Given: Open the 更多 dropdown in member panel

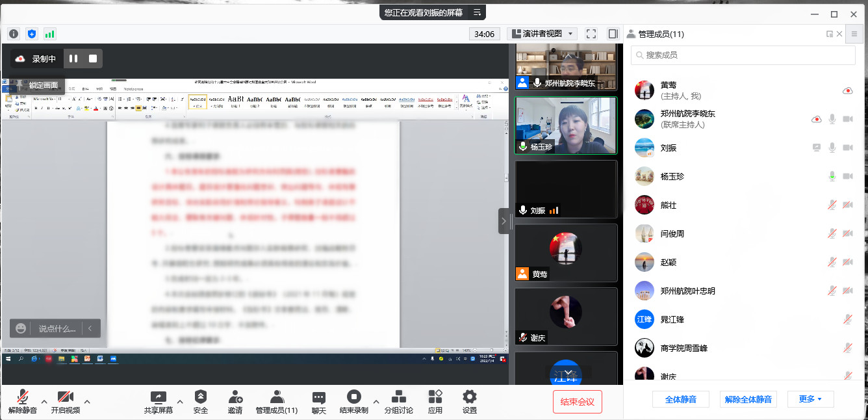Looking at the screenshot, I should pyautogui.click(x=811, y=399).
